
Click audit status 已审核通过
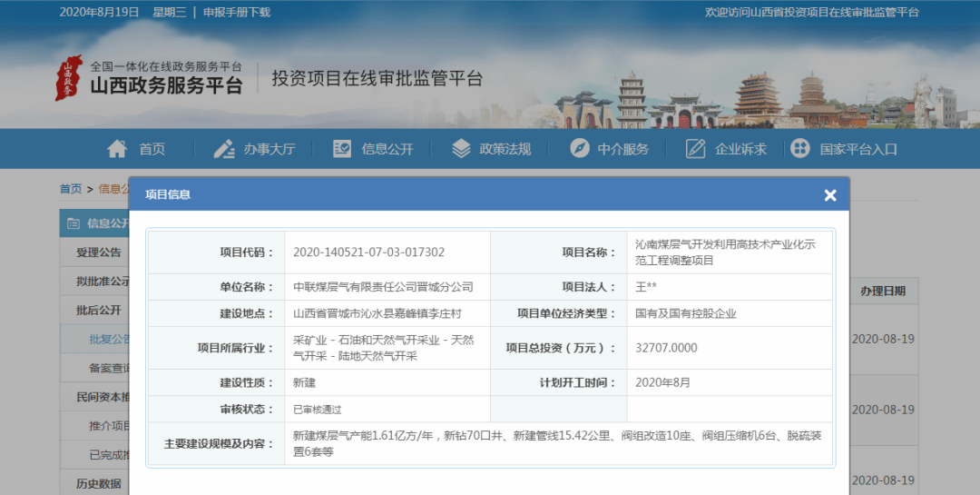(317, 410)
